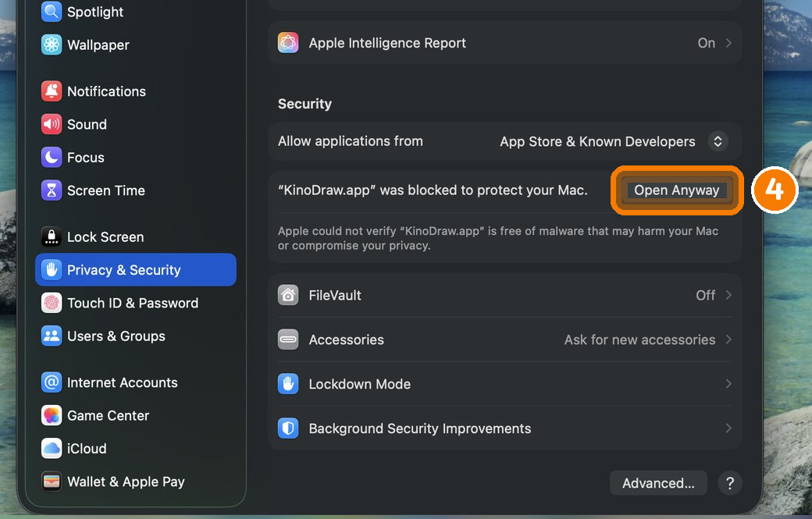Select the Wallpaper flower icon in sidebar

point(52,45)
